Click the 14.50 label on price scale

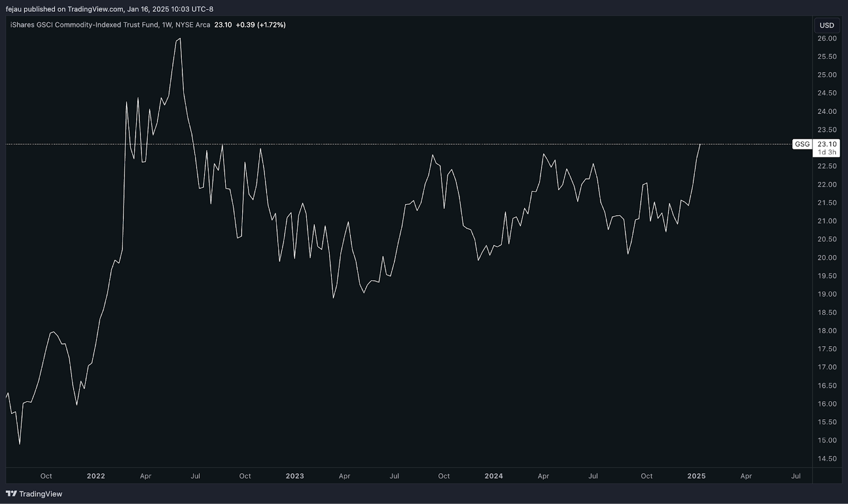(x=827, y=459)
